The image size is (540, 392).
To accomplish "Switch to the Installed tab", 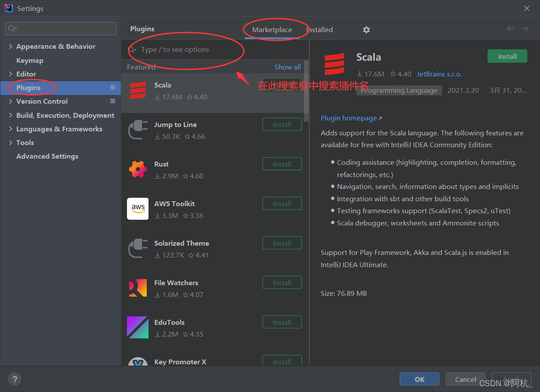I will (x=319, y=30).
